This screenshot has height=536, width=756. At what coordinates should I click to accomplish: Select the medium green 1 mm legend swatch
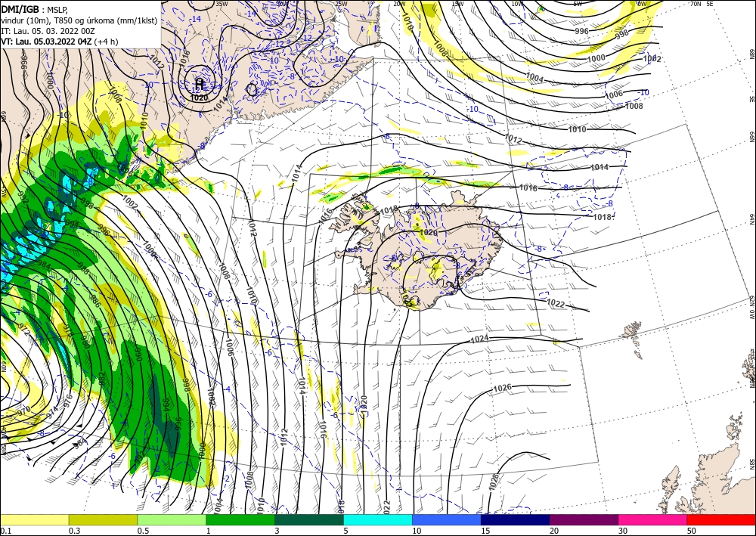pos(240,519)
